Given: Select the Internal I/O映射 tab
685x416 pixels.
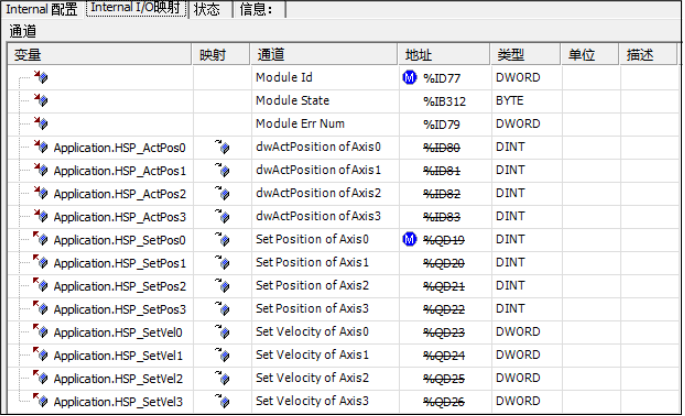Looking at the screenshot, I should click(136, 8).
